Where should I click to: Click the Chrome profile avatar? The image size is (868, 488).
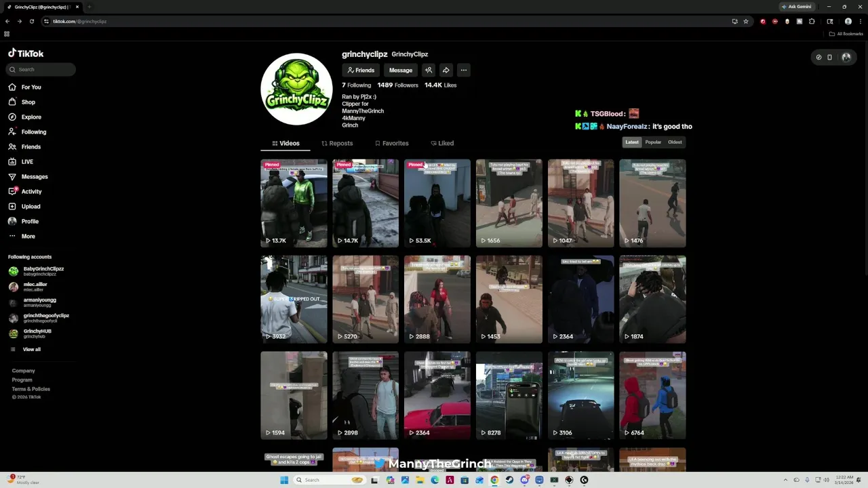pyautogui.click(x=848, y=21)
